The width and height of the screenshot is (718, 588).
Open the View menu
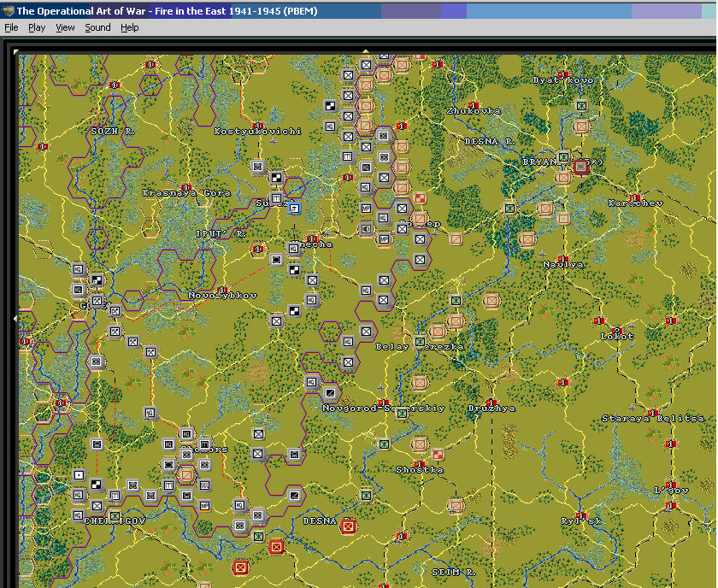click(65, 27)
